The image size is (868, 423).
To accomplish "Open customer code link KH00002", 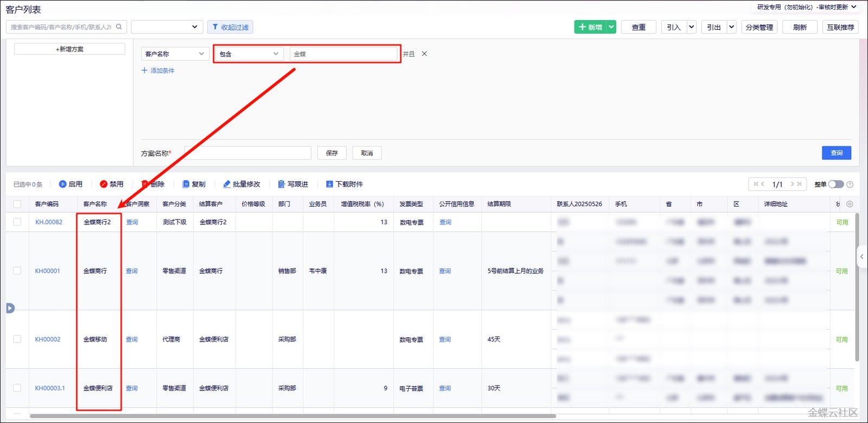I will tap(48, 339).
